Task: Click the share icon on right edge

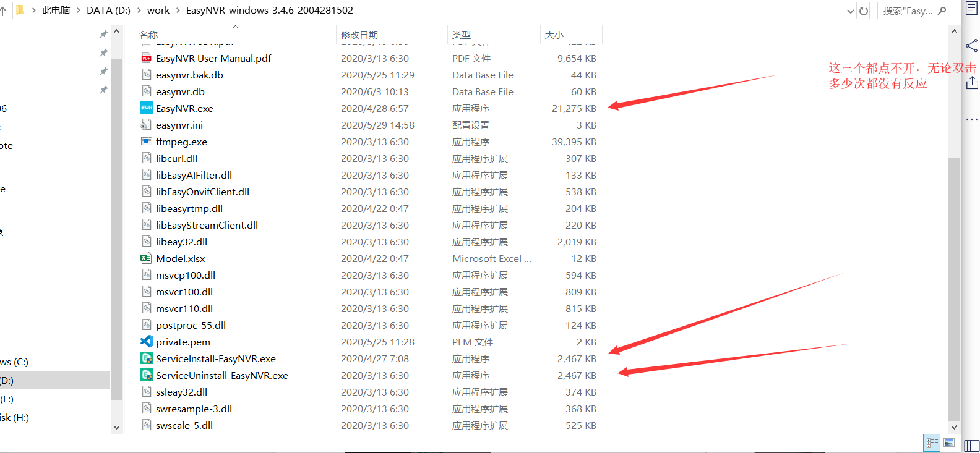Action: pyautogui.click(x=972, y=46)
